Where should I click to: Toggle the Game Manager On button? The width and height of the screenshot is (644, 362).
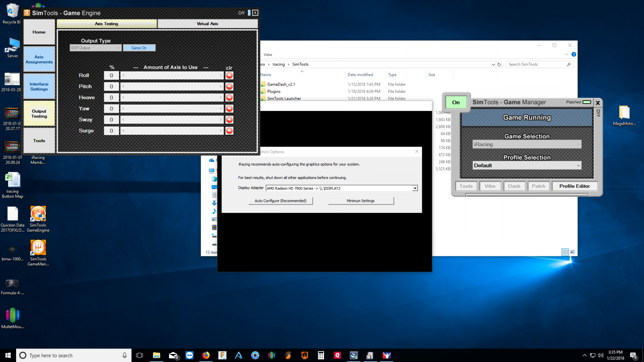(456, 102)
